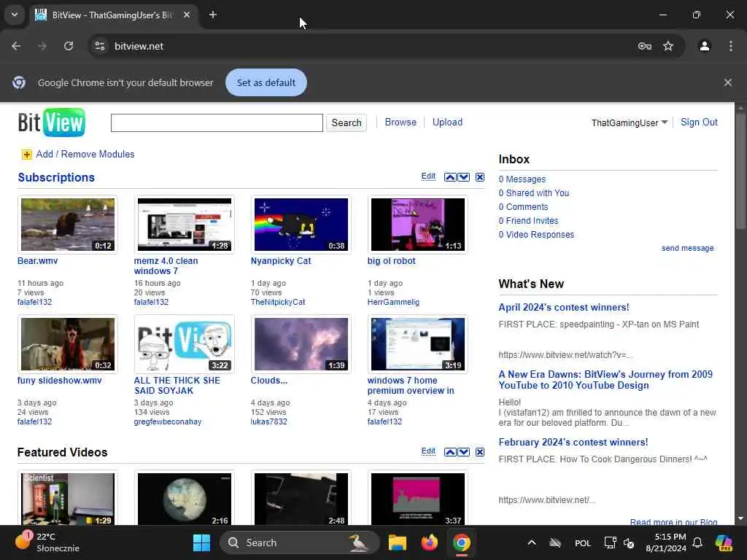The width and height of the screenshot is (747, 560).
Task: Click the BitView tab title
Action: [x=112, y=15]
